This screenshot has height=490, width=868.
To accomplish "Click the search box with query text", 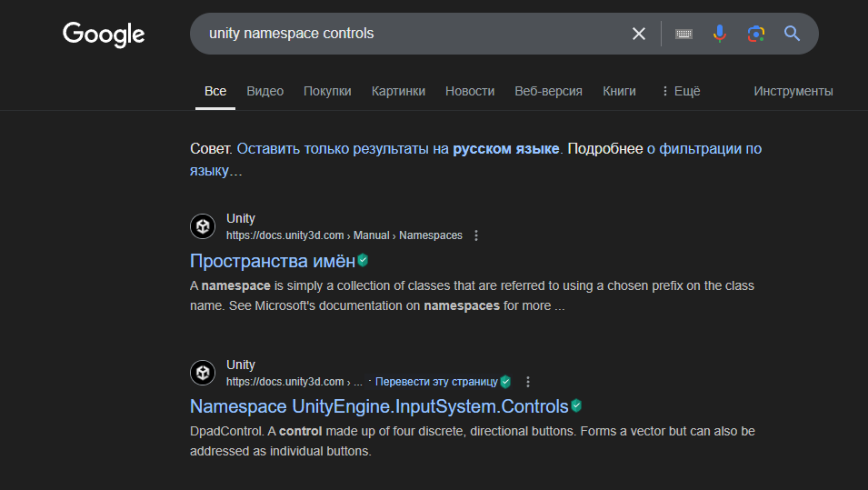I will 409,34.
